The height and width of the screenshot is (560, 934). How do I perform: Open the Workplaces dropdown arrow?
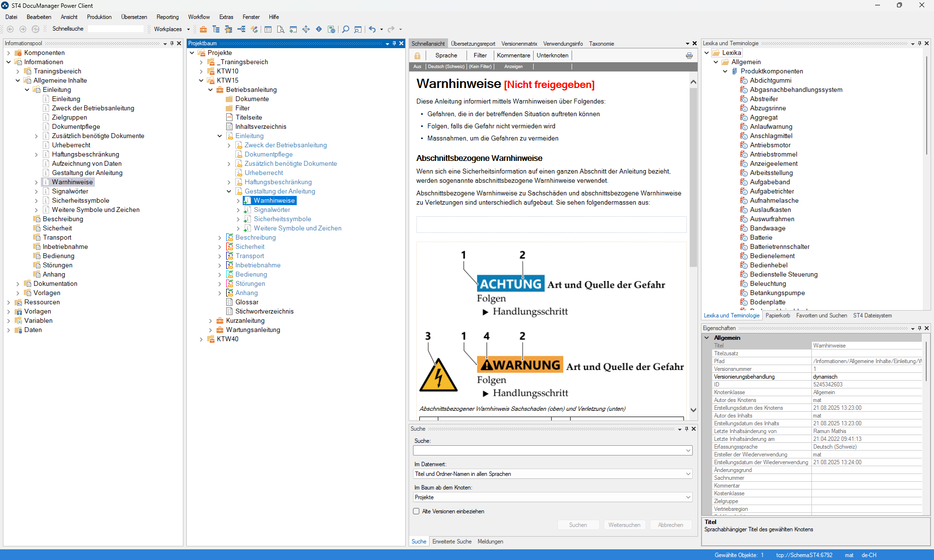pos(189,29)
